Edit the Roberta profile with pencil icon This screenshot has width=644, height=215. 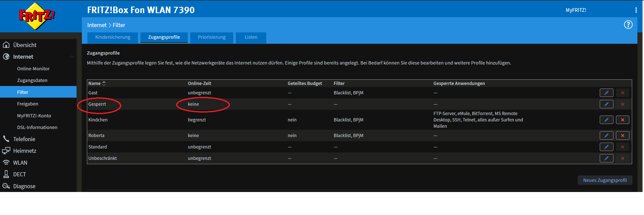pyautogui.click(x=606, y=136)
